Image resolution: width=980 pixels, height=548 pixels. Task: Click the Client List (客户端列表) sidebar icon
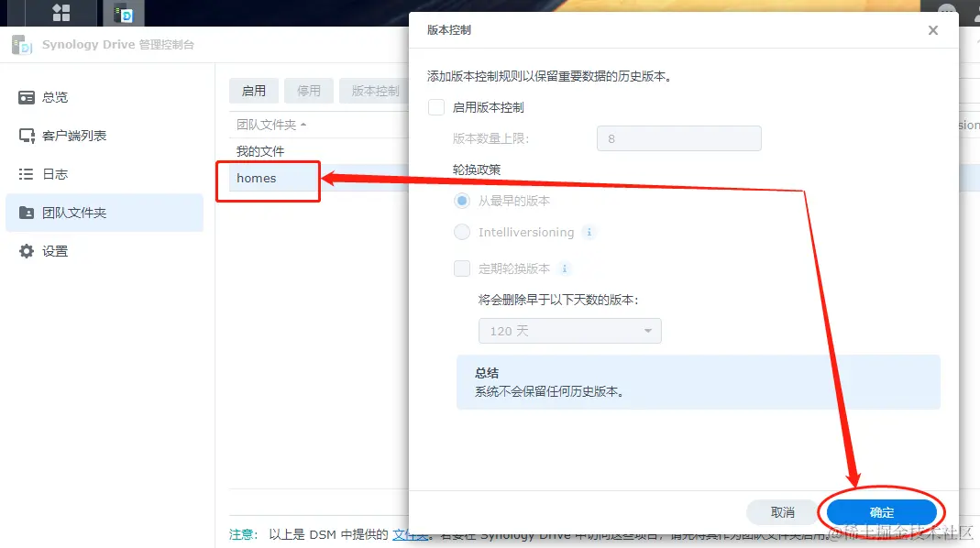pos(27,136)
